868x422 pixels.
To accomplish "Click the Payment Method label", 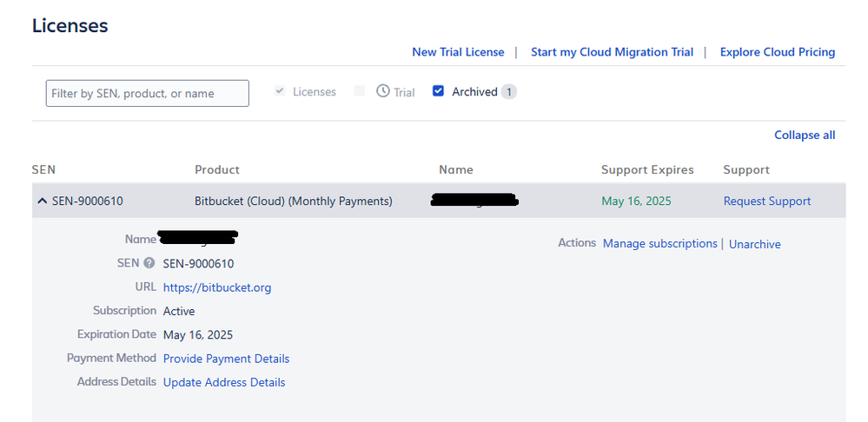I will [x=111, y=359].
